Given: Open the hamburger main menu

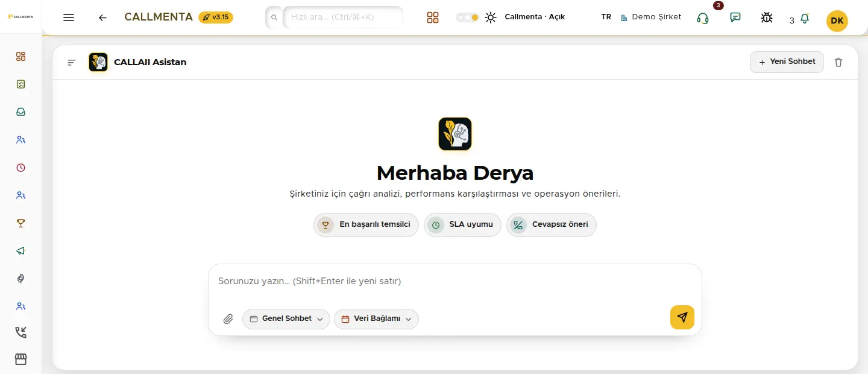Looking at the screenshot, I should tap(69, 17).
